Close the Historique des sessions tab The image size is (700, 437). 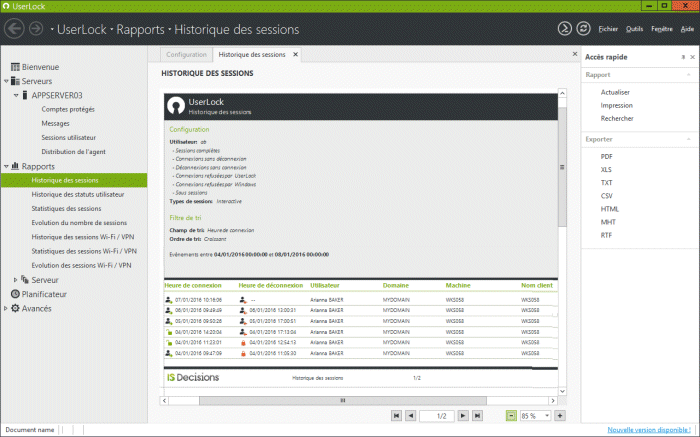coord(295,54)
